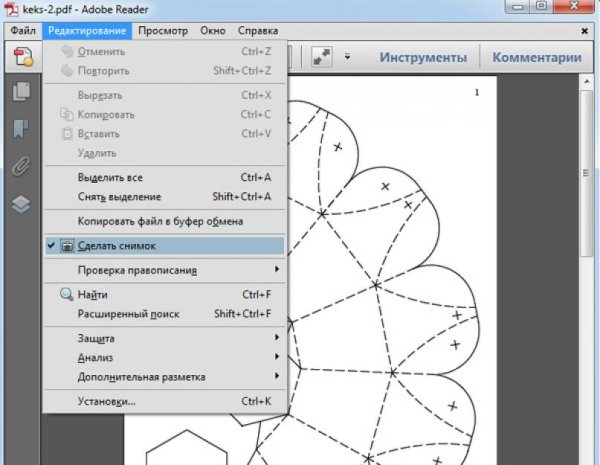Click the Create PDF toolbar icon
Viewport: 600px width, 465px height.
point(20,57)
